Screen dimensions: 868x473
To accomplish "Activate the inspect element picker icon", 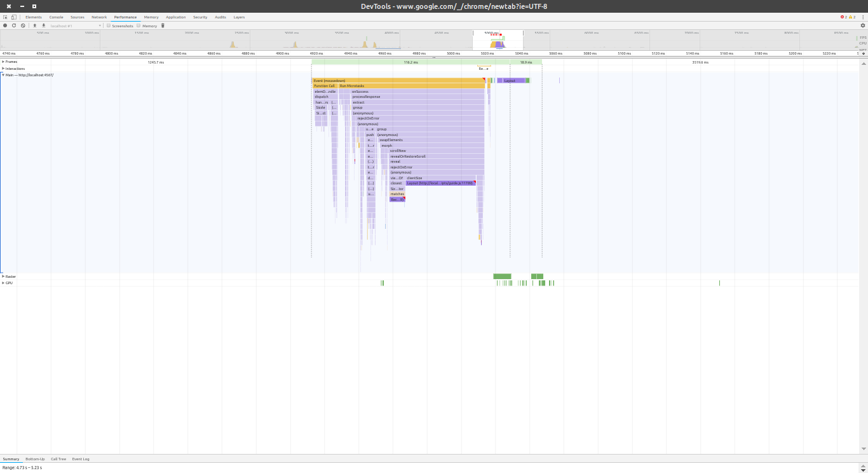I will [5, 17].
